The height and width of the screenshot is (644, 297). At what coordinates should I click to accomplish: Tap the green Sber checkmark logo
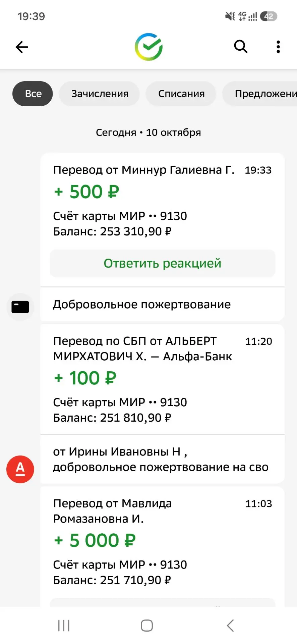148,47
